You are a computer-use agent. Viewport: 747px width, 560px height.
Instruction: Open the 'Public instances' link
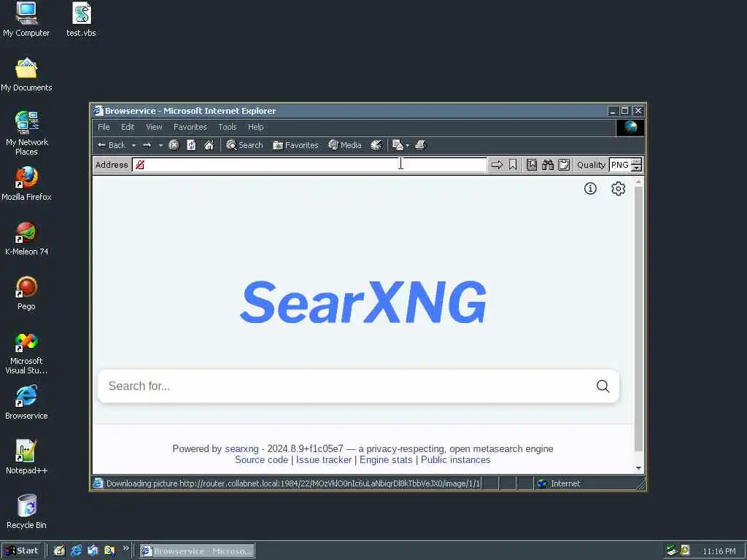click(455, 460)
